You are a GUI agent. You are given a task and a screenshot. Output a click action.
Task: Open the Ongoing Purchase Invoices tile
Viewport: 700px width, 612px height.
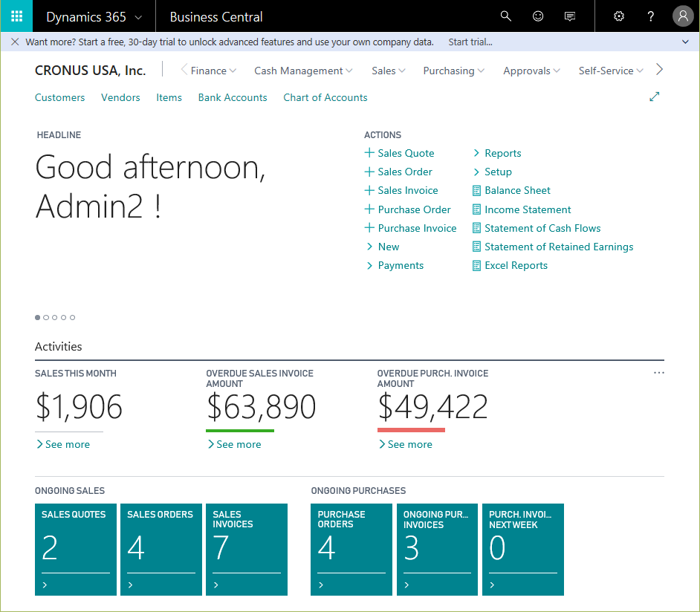pyautogui.click(x=437, y=550)
